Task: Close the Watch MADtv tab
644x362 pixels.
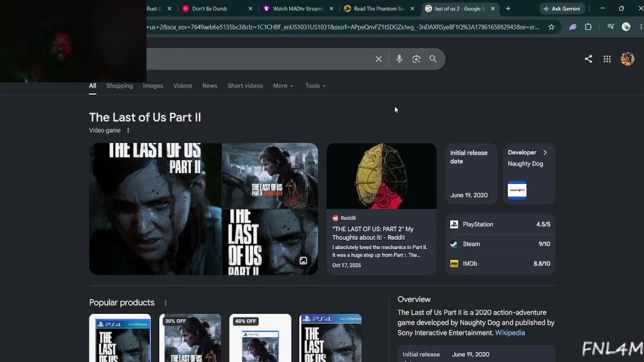Action: click(332, 9)
